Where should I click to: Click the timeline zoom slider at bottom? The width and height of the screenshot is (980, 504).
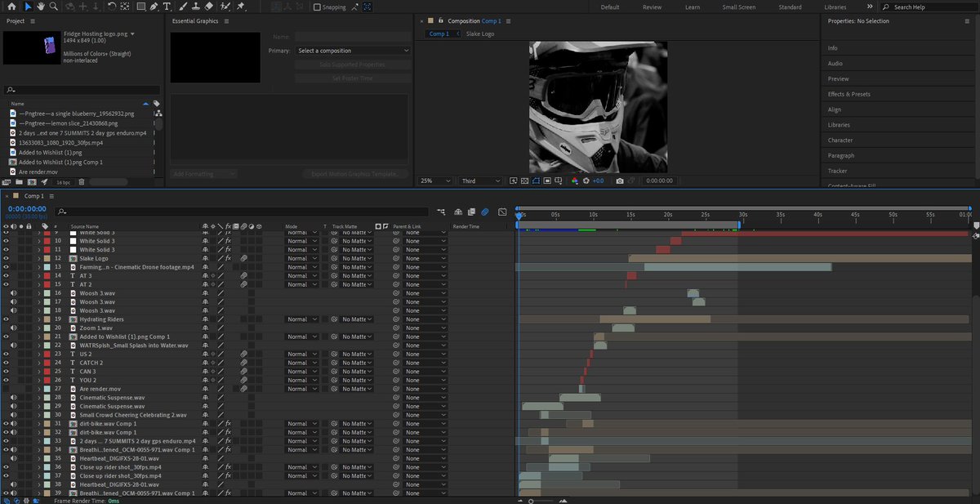[532, 501]
